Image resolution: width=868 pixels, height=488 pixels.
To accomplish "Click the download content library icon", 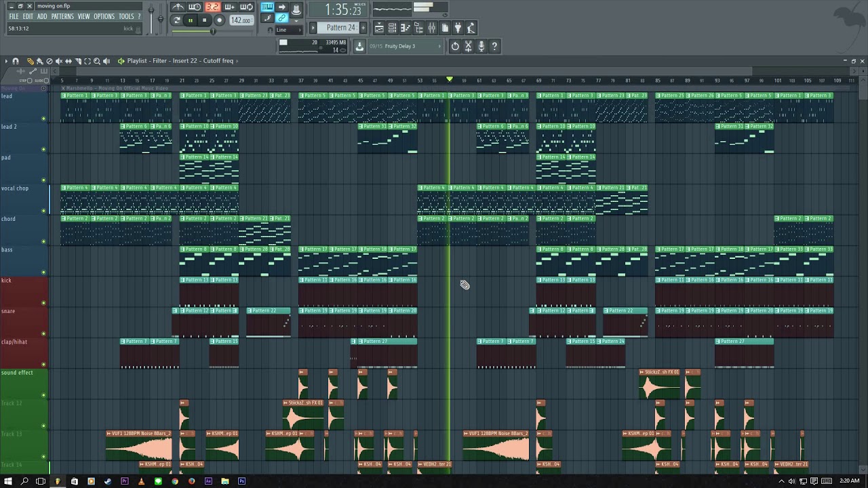I will pos(359,46).
